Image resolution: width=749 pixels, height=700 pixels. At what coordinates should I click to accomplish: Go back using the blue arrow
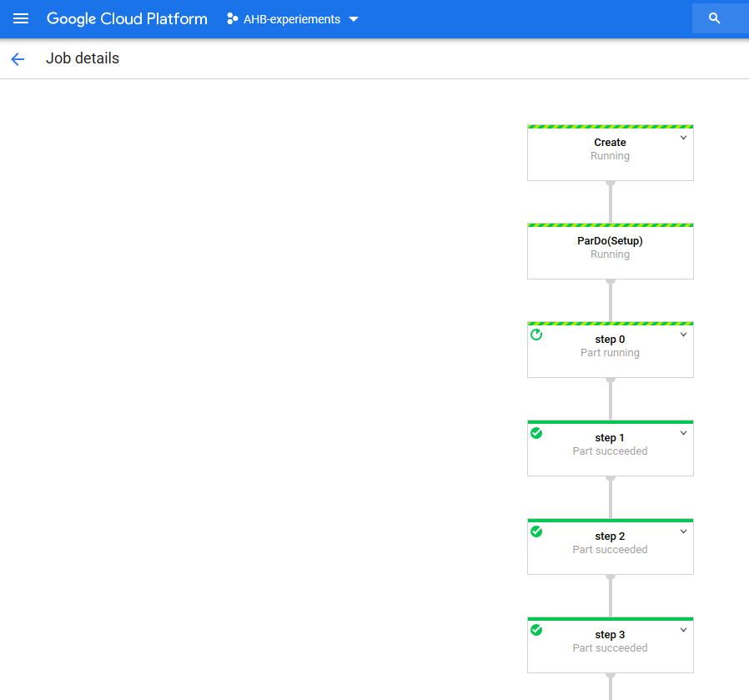[x=18, y=58]
